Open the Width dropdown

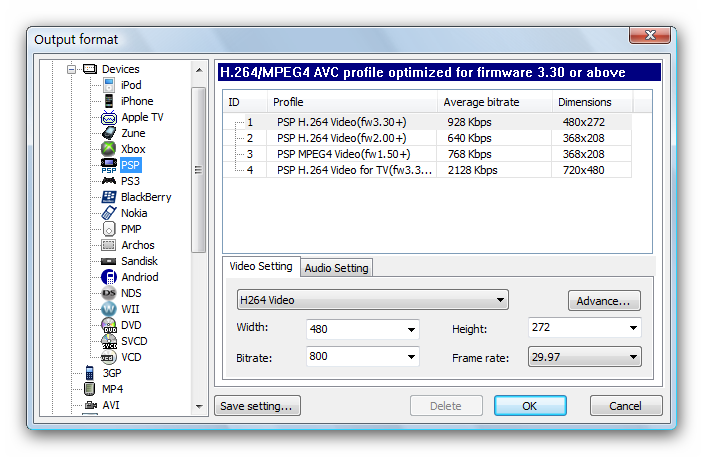point(411,330)
